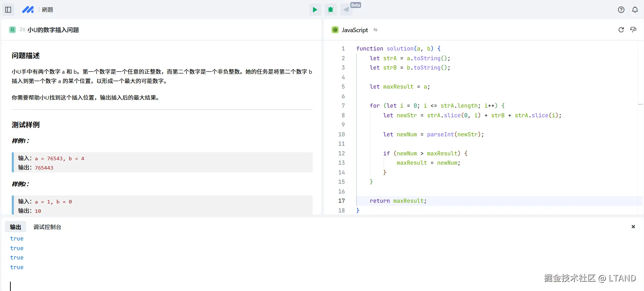Run code with the green play button
The image size is (644, 291).
click(315, 10)
